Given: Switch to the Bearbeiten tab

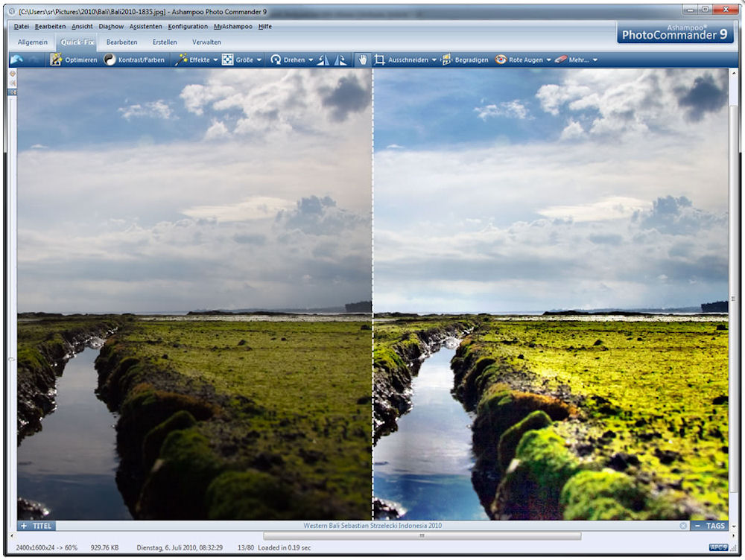Looking at the screenshot, I should coord(121,42).
